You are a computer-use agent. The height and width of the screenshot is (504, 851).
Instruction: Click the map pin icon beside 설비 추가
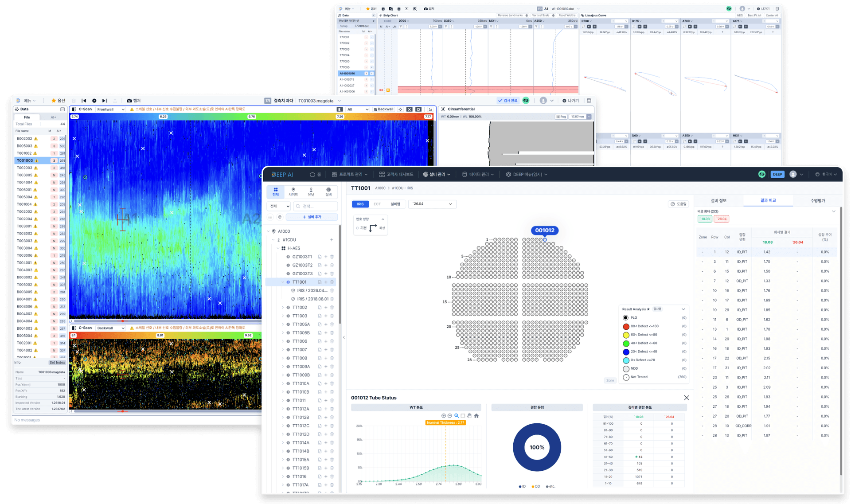pyautogui.click(x=280, y=217)
